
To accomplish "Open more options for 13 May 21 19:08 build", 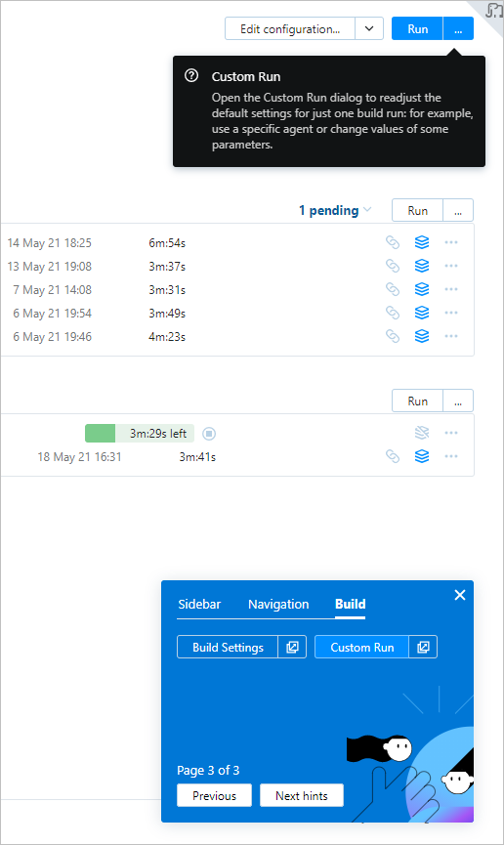I will tap(451, 266).
